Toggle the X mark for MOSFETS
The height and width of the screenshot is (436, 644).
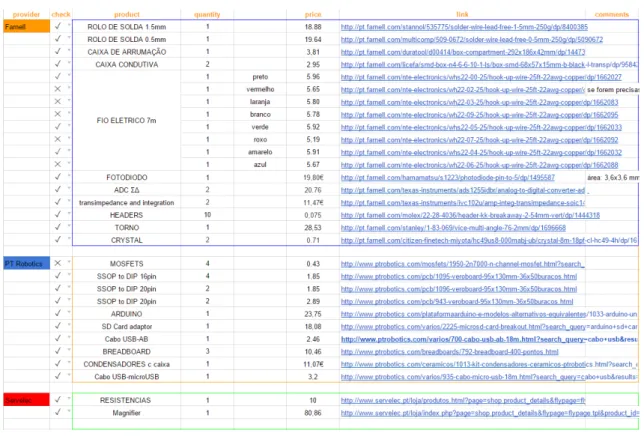(x=58, y=263)
